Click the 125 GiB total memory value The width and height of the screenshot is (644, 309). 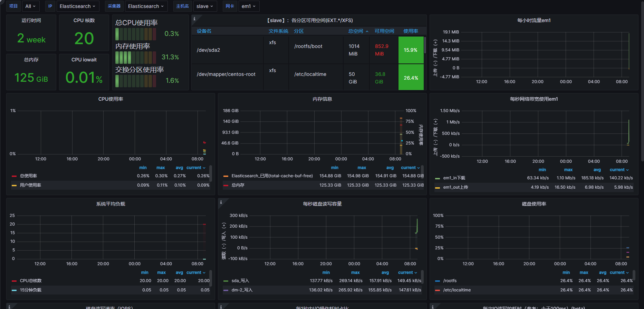31,78
